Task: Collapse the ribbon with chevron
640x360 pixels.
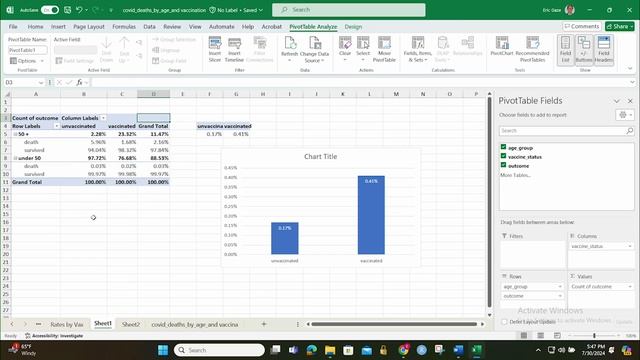Action: pyautogui.click(x=630, y=69)
